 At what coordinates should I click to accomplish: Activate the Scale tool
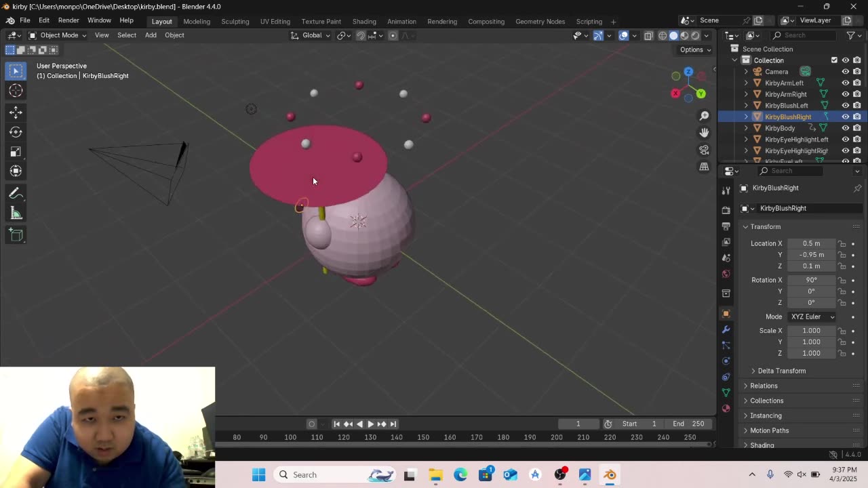click(16, 151)
